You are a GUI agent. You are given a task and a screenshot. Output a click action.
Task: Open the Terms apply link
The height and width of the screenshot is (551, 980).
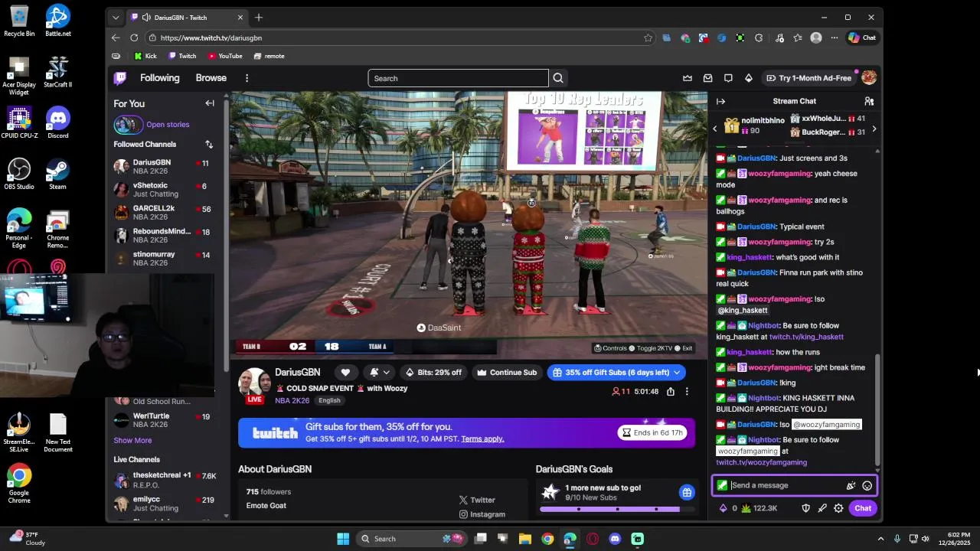pos(482,439)
